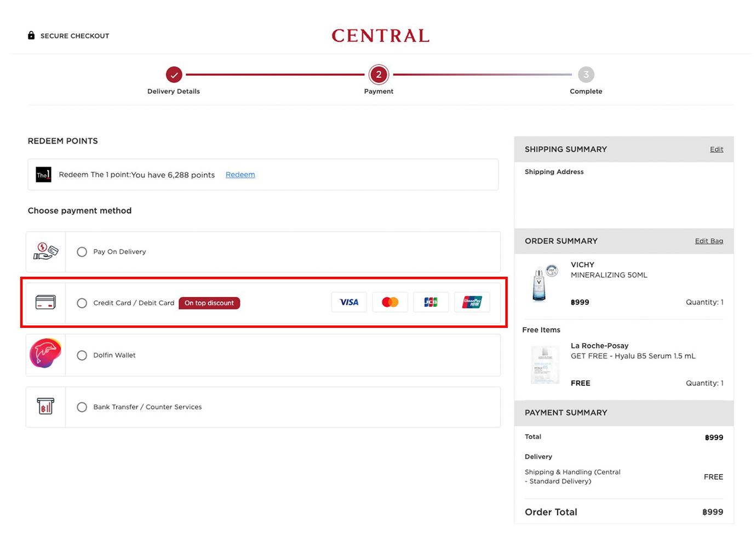Click the On top discount badge
756x553 pixels.
(x=209, y=303)
